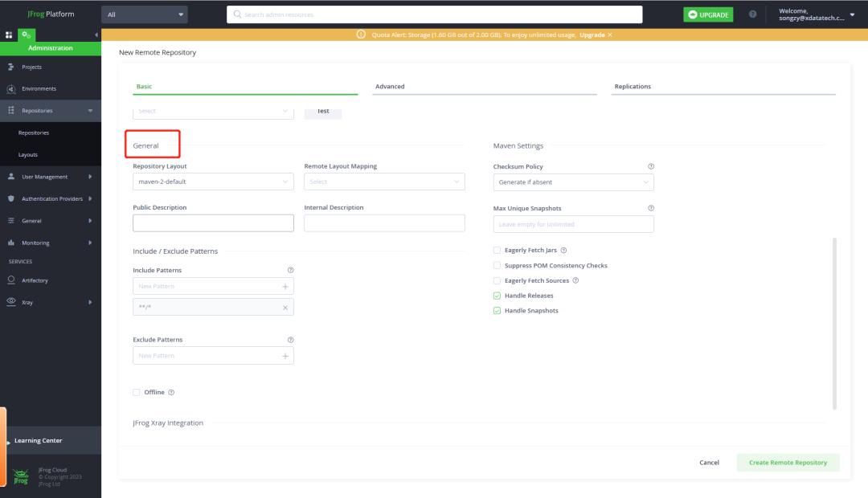The height and width of the screenshot is (498, 868).
Task: Dismiss the quota alert banner
Action: (610, 35)
